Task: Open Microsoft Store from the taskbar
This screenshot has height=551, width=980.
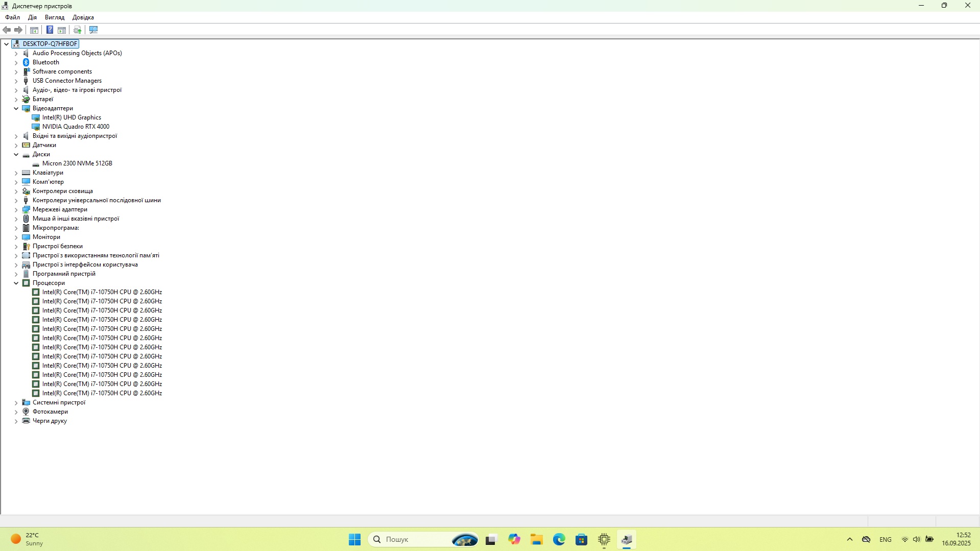Action: click(x=581, y=539)
